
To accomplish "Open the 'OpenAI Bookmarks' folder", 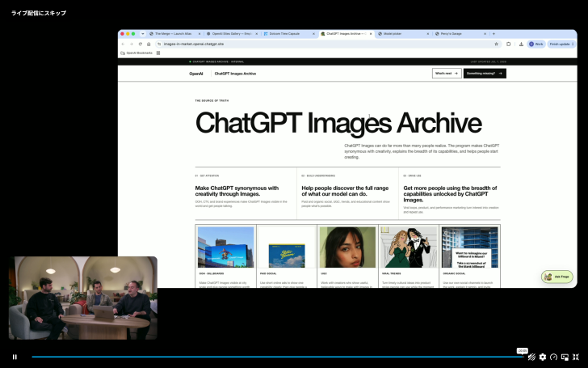I will 136,53.
